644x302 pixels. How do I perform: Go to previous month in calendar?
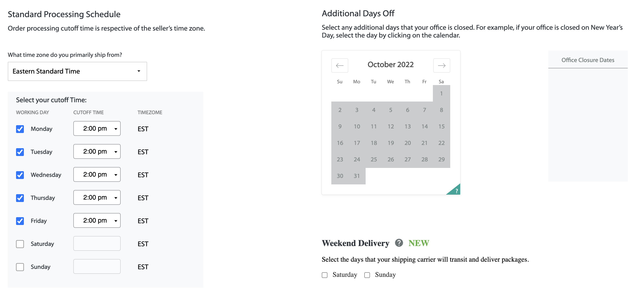pyautogui.click(x=340, y=66)
